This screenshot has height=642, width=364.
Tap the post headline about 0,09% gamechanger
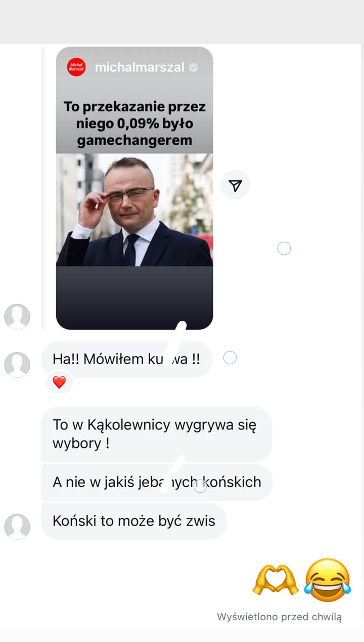[134, 123]
